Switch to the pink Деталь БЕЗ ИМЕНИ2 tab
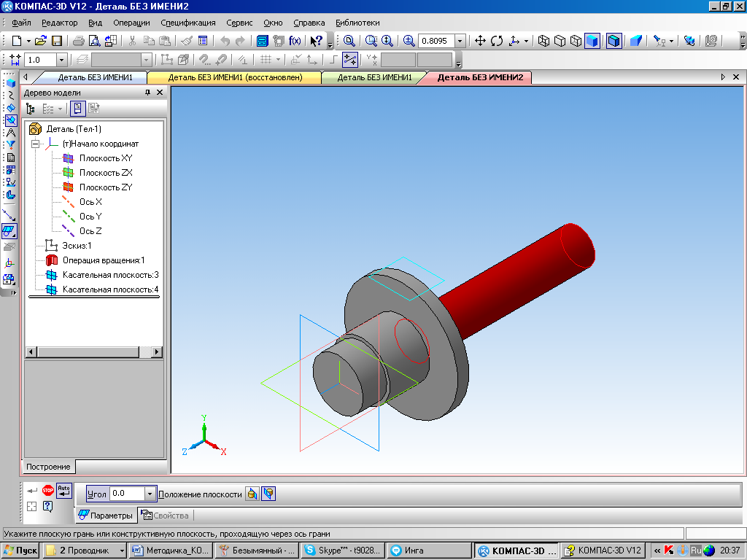 [480, 77]
